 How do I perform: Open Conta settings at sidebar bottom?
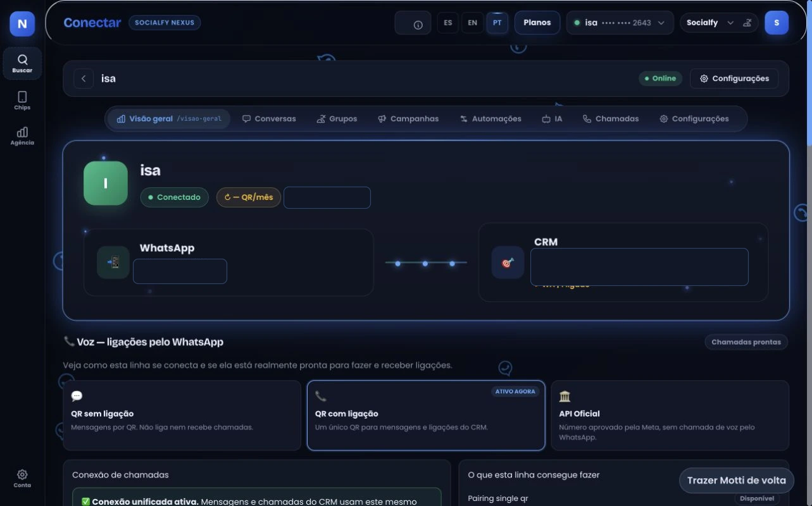[x=22, y=478]
